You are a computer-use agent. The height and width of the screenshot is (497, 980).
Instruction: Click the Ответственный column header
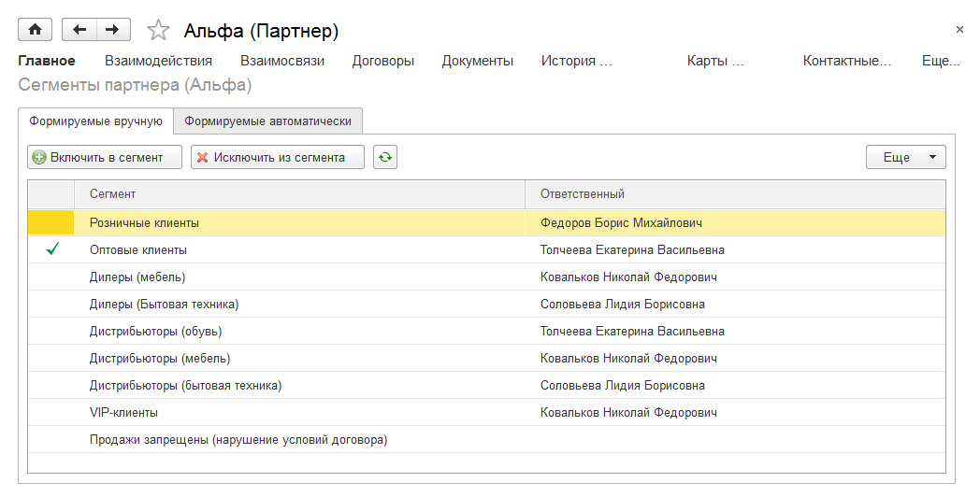point(582,193)
